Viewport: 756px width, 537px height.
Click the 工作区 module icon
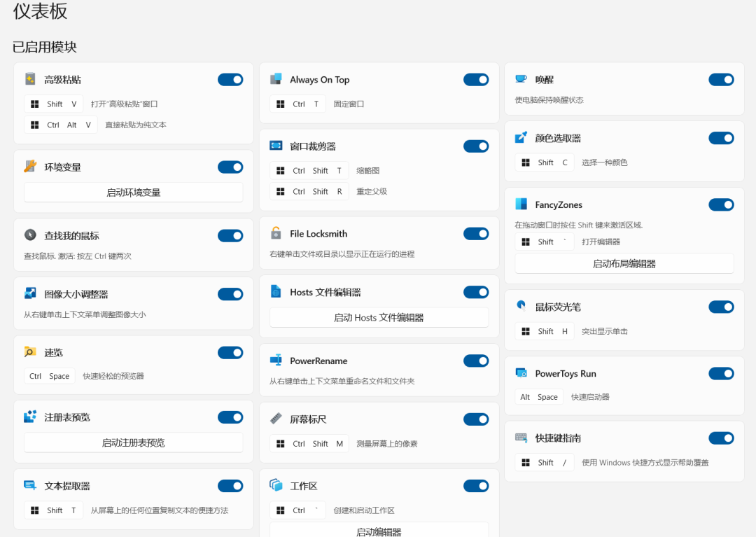(276, 485)
